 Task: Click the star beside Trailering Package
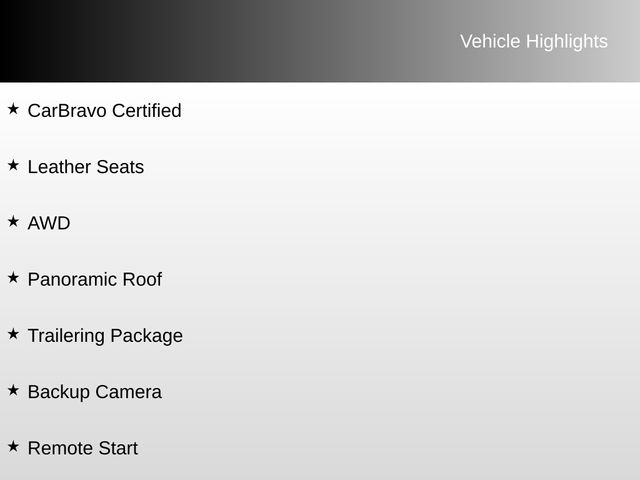tap(13, 334)
